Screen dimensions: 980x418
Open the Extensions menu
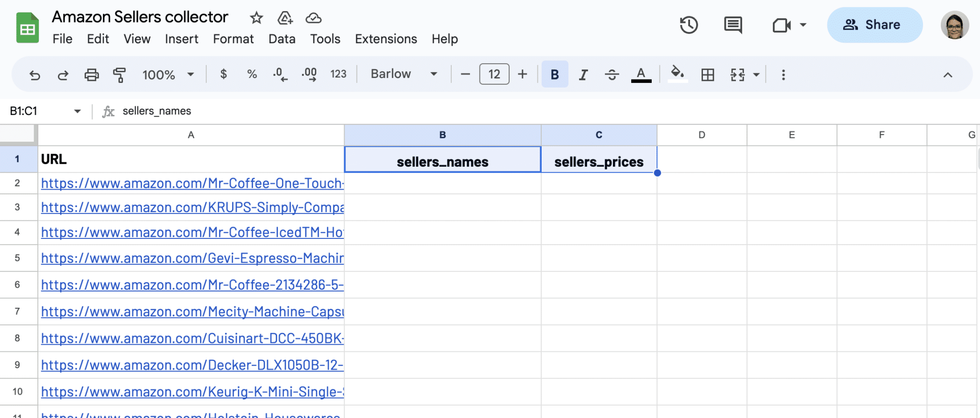point(386,39)
